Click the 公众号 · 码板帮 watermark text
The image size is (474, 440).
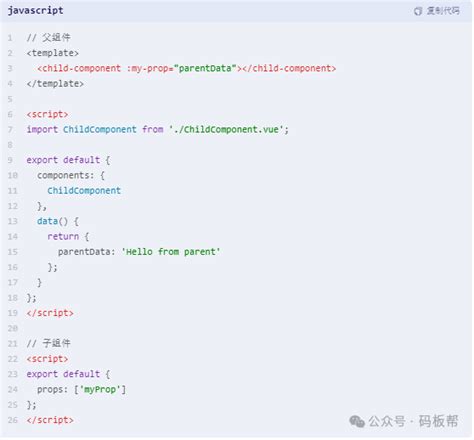click(413, 421)
